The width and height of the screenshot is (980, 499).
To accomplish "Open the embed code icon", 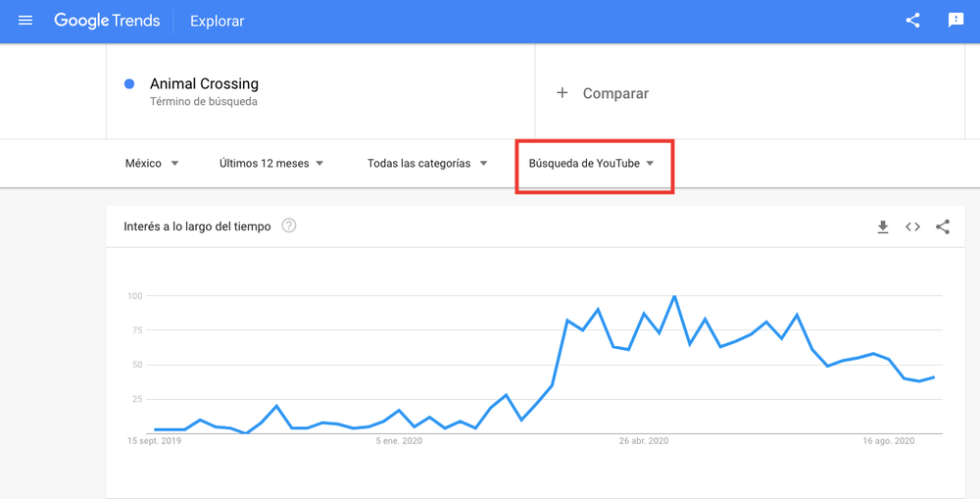I will pyautogui.click(x=912, y=227).
